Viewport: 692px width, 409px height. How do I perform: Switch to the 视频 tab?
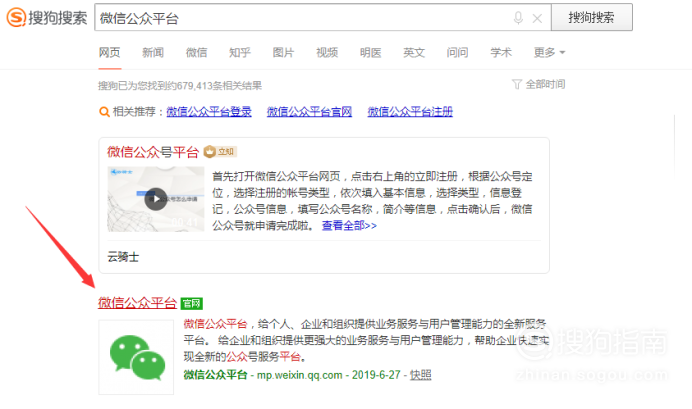[327, 53]
